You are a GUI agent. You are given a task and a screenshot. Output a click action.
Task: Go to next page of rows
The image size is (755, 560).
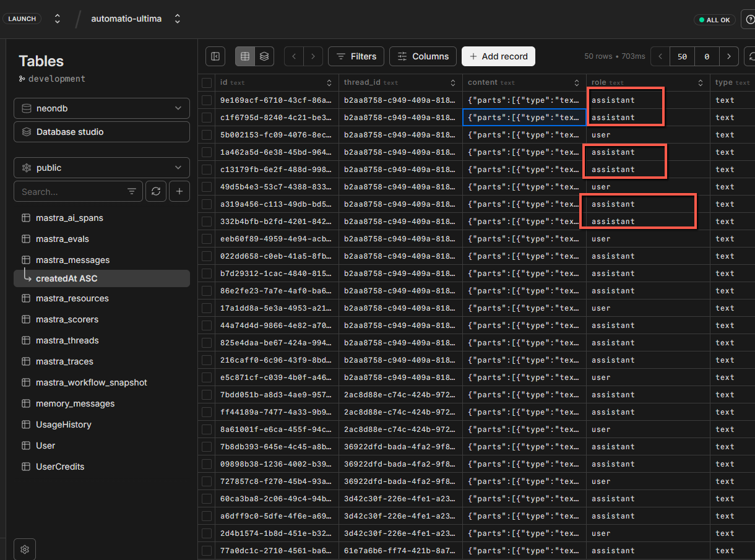[x=729, y=56]
